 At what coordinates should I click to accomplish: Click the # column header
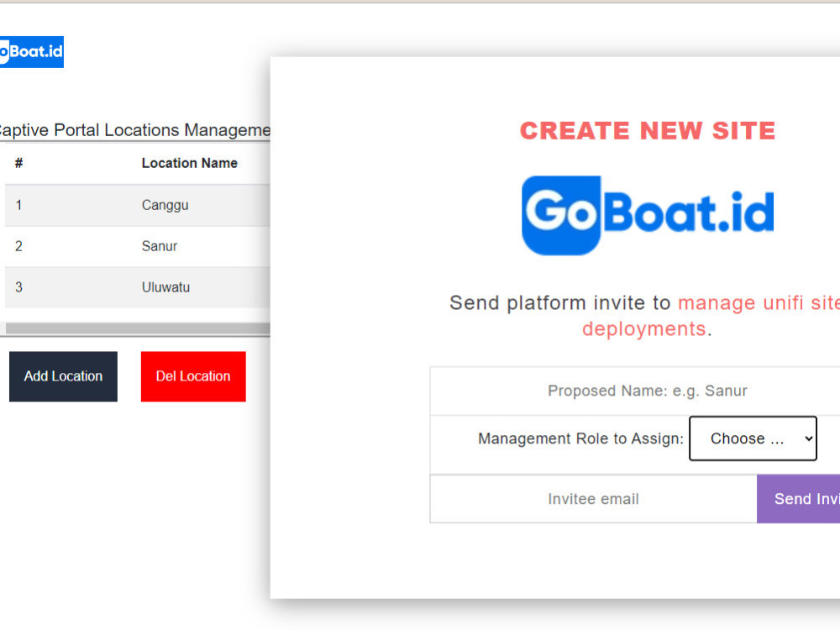18,164
